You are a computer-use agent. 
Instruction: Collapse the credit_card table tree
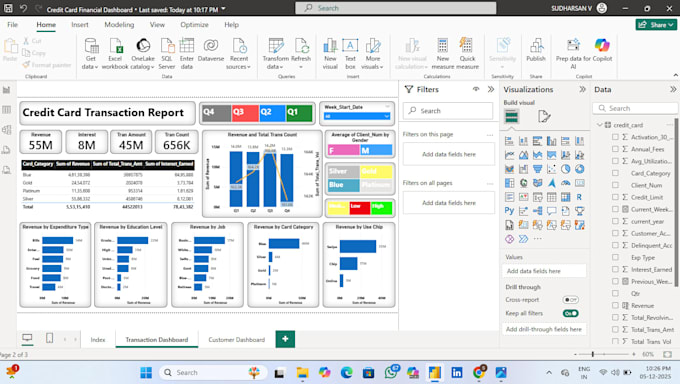pyautogui.click(x=600, y=125)
